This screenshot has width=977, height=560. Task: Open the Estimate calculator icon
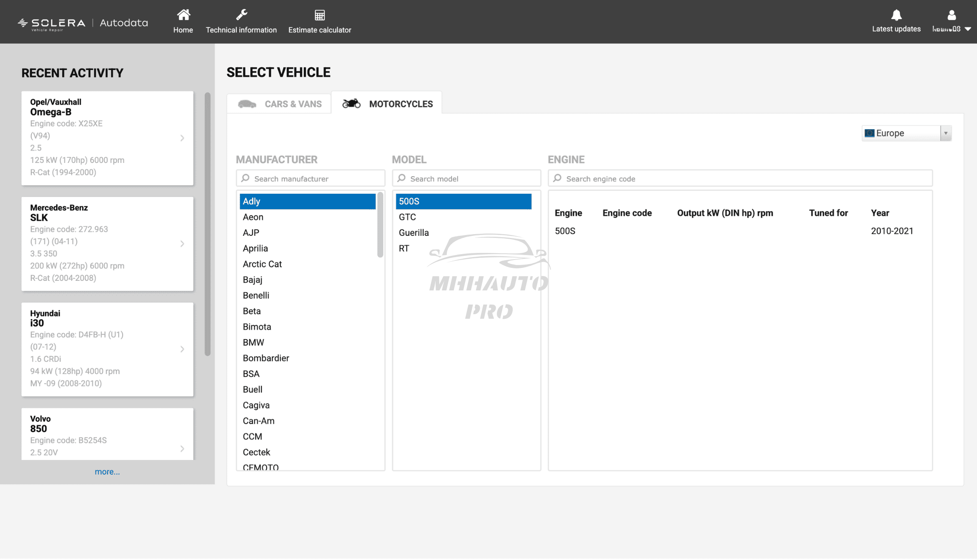[x=320, y=15]
